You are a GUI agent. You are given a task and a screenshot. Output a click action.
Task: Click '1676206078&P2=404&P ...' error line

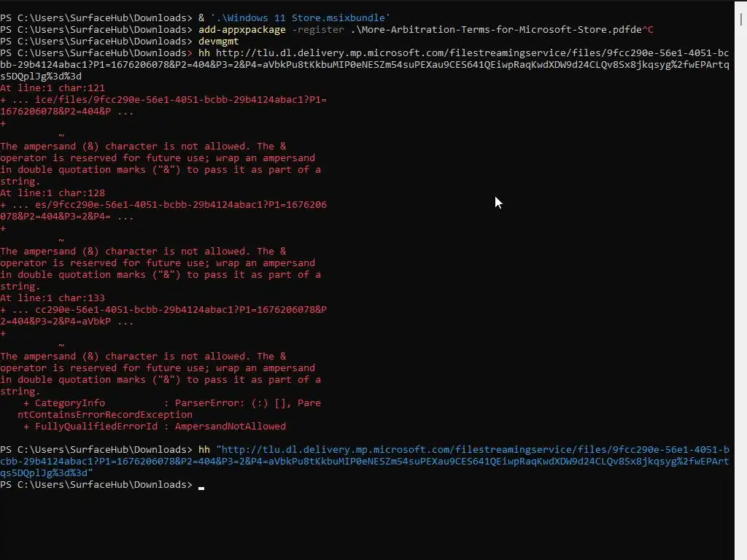tap(66, 112)
